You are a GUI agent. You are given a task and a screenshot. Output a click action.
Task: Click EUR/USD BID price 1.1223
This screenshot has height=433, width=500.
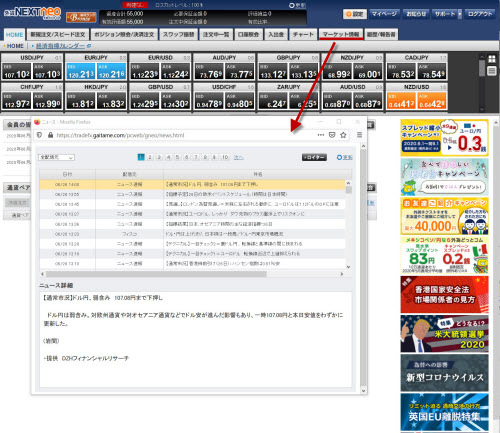click(145, 71)
